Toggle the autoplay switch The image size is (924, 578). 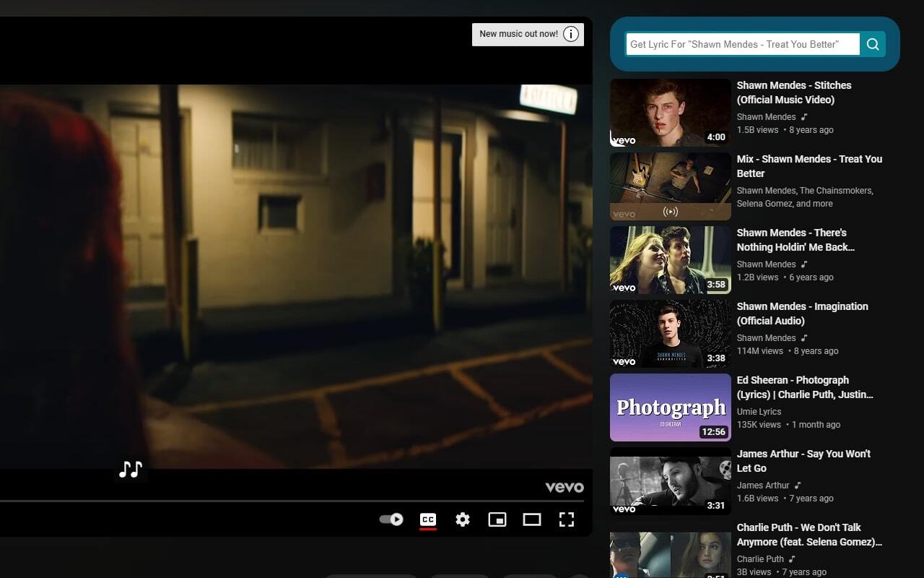391,519
